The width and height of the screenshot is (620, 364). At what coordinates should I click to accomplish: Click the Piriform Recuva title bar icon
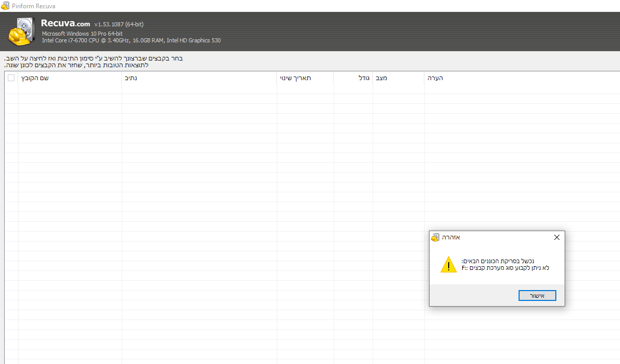click(5, 6)
